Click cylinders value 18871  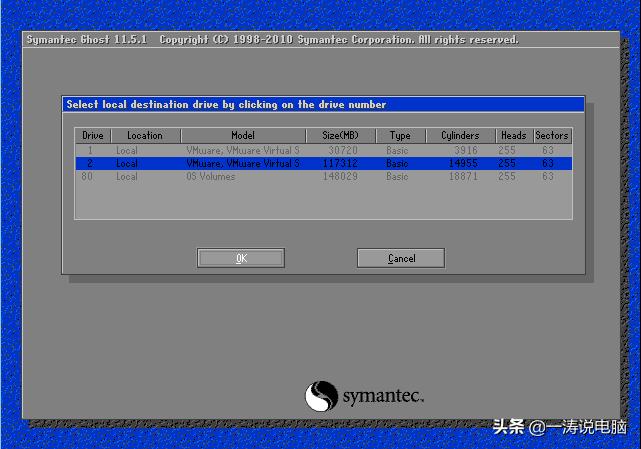point(463,177)
